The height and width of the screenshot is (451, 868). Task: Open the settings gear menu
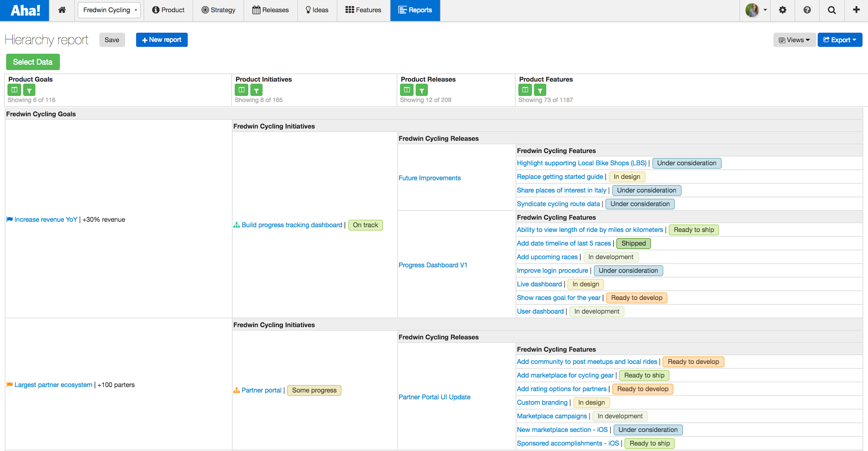[x=783, y=10]
